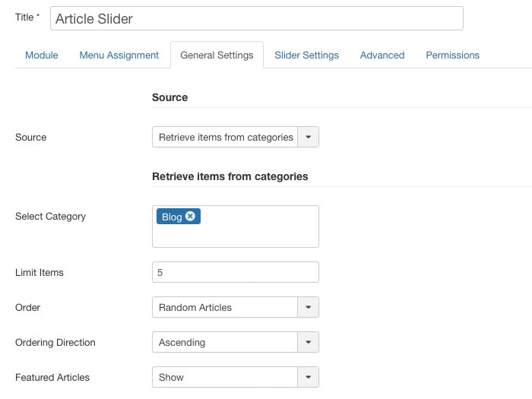Go to the Slider Settings tab
Screen dimensions: 532x399
point(306,55)
